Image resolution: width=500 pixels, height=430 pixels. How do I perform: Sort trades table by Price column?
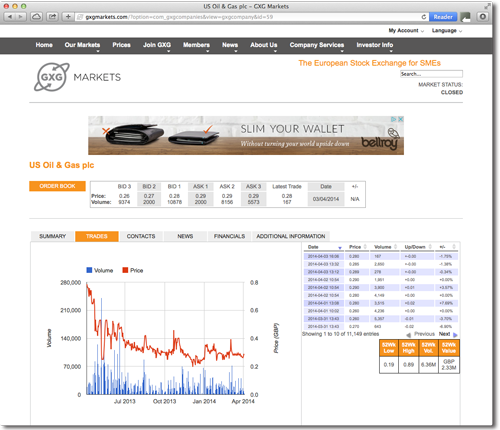pos(357,247)
